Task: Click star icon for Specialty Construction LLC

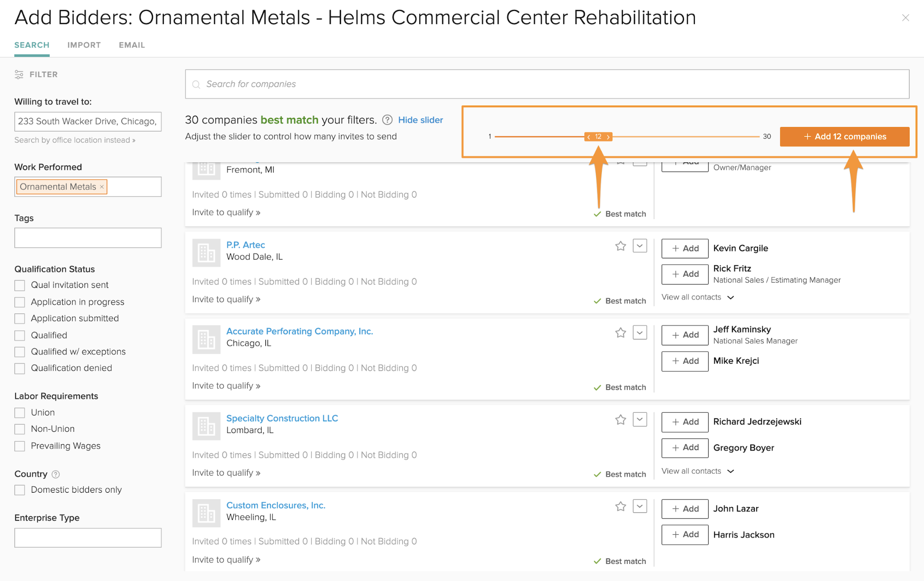Action: pos(620,420)
